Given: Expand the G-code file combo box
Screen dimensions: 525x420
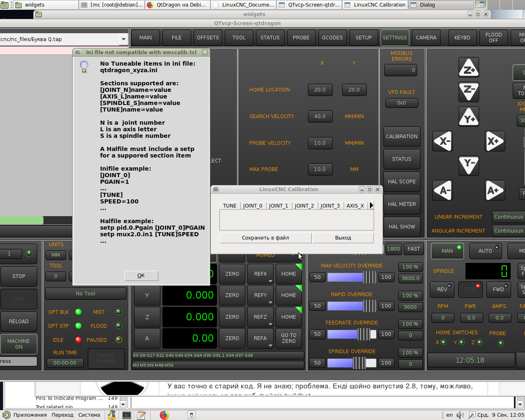Looking at the screenshot, I should click(123, 39).
